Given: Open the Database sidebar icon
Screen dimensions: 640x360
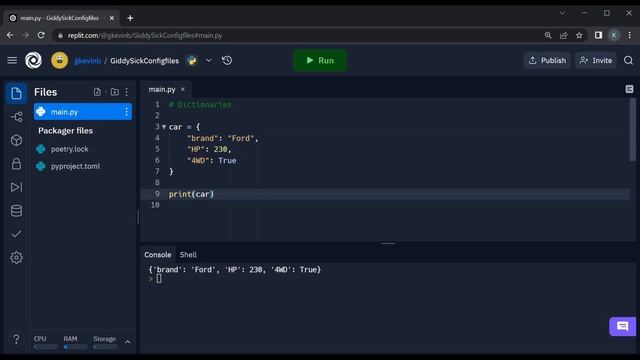Looking at the screenshot, I should tap(16, 211).
